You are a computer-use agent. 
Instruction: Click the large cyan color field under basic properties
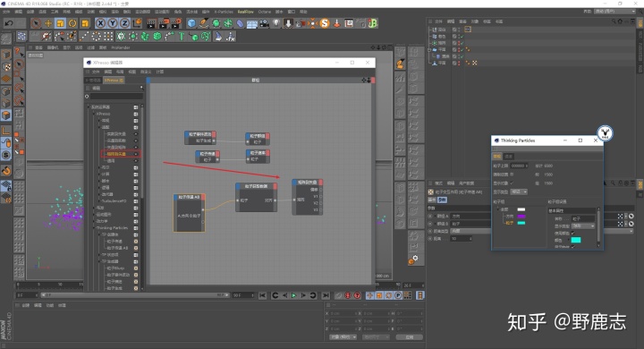click(x=576, y=240)
